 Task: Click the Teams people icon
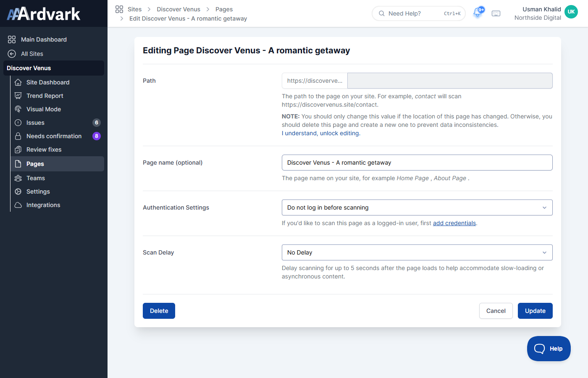coord(18,178)
